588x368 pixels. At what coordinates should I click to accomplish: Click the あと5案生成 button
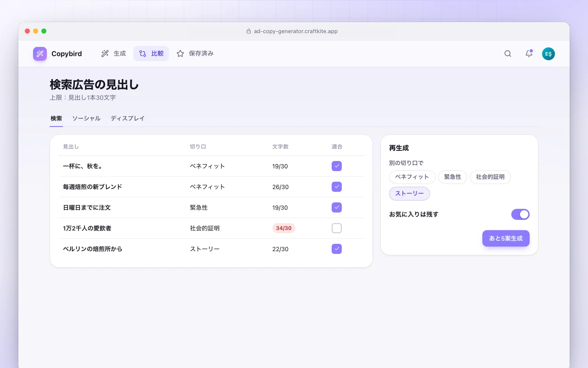tap(506, 238)
